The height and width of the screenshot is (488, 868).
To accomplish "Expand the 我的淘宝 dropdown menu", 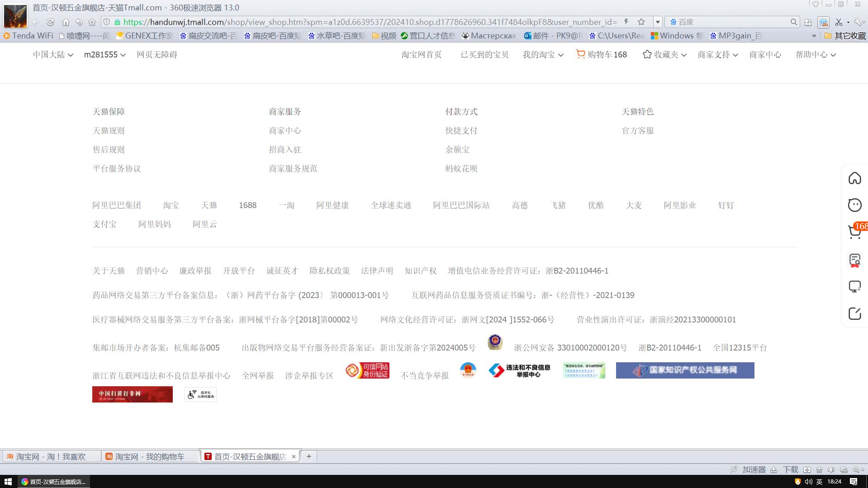I will pos(543,55).
